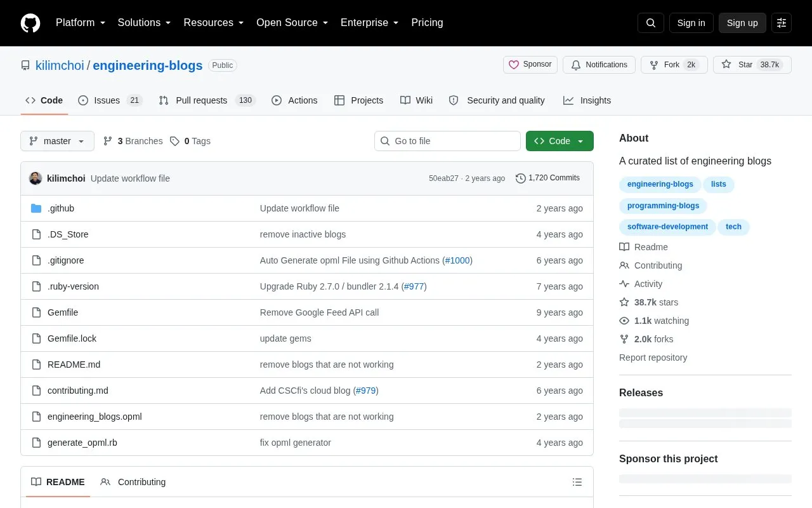Viewport: 812px width, 508px height.
Task: View 0 Tags link
Action: [x=190, y=141]
